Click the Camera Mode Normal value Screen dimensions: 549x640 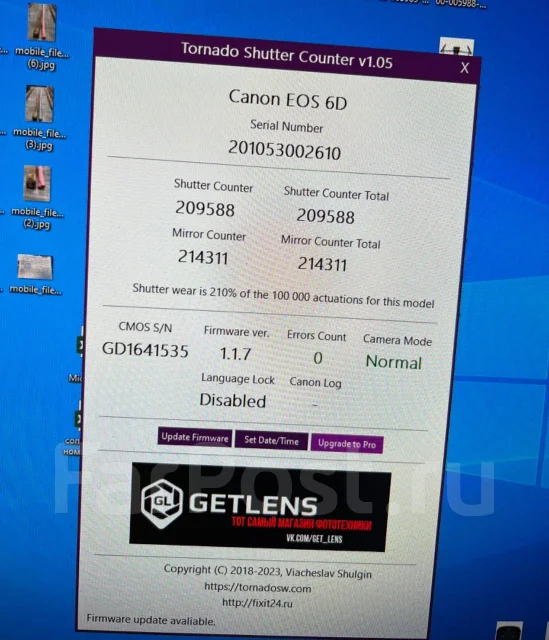pos(393,362)
